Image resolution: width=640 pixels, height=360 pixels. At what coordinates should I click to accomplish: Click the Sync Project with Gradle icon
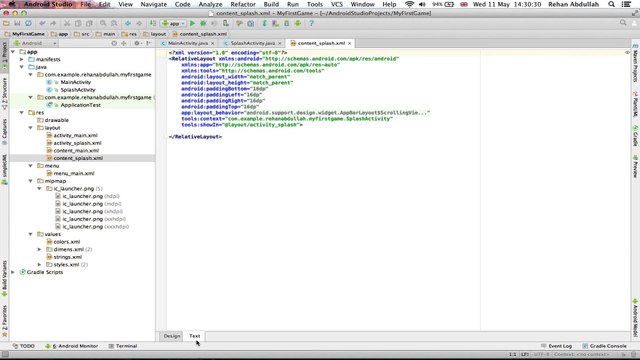264,24
